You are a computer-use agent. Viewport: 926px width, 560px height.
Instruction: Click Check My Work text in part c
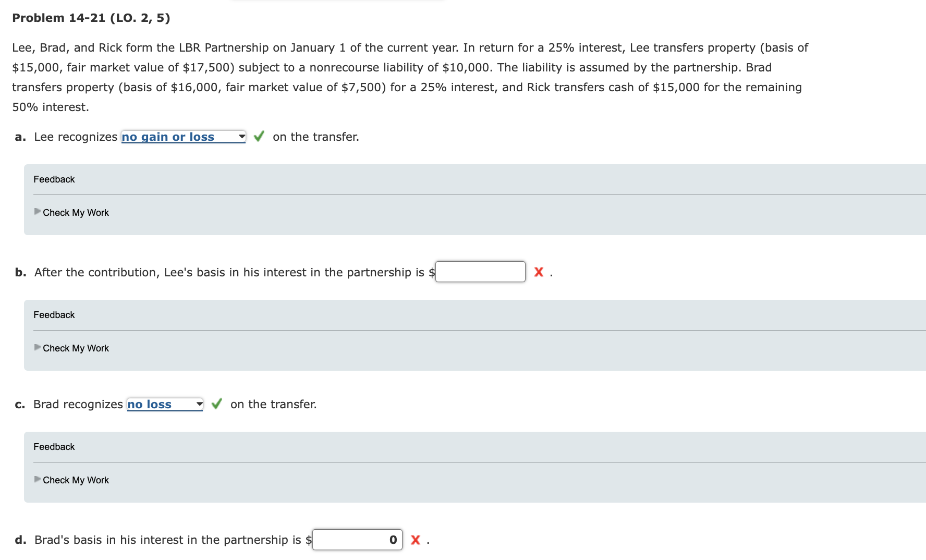pos(76,480)
